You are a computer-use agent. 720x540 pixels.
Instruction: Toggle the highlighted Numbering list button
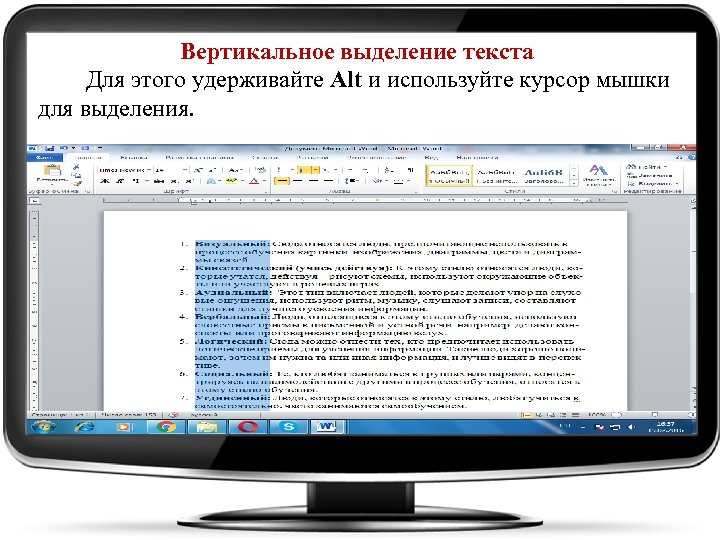[302, 170]
